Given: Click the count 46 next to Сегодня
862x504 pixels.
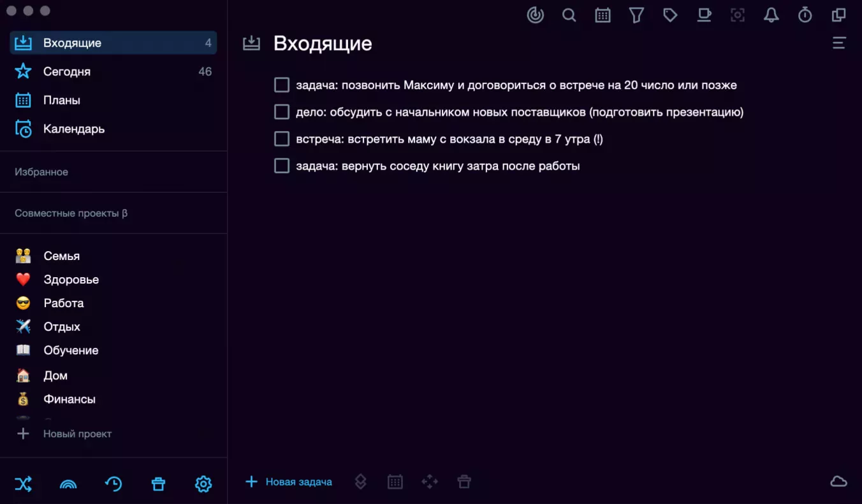Looking at the screenshot, I should [x=205, y=71].
